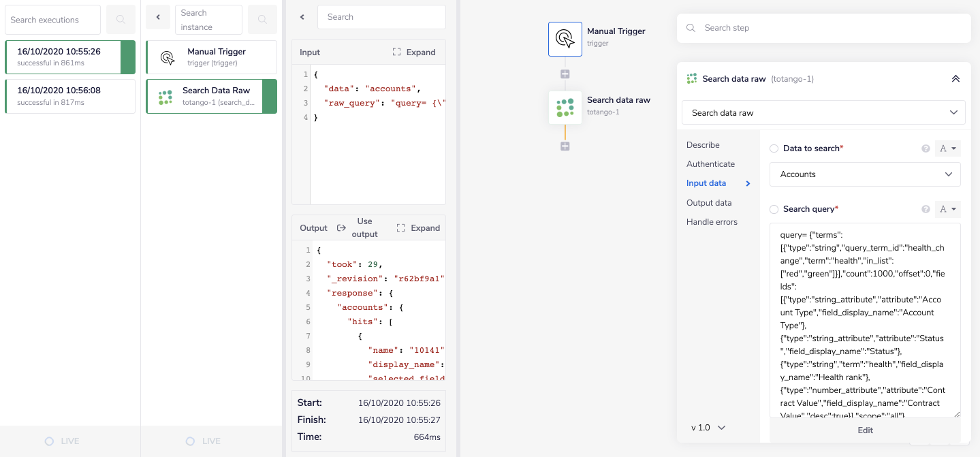Switch to the Output data tab

709,203
